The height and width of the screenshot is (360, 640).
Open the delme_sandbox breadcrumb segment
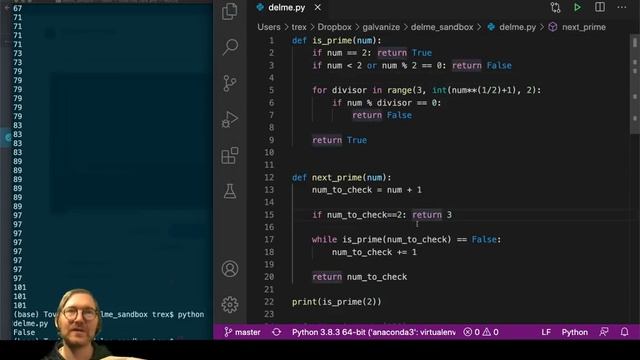pyautogui.click(x=442, y=27)
